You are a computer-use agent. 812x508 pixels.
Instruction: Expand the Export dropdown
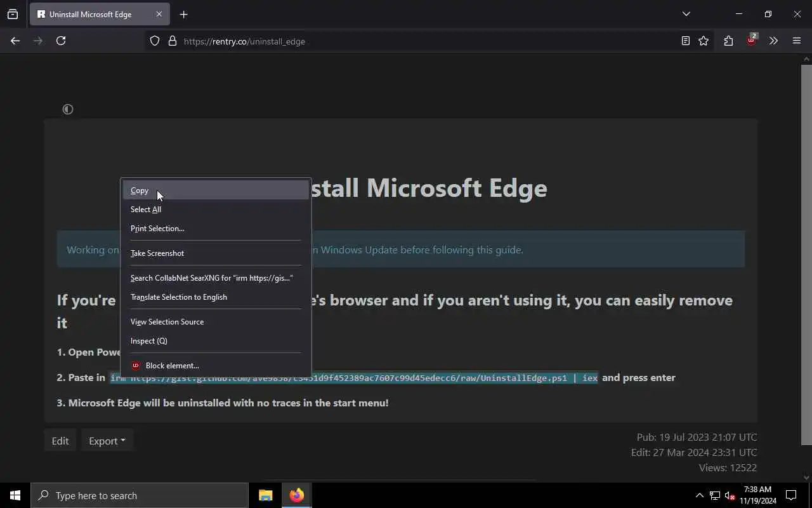click(107, 441)
